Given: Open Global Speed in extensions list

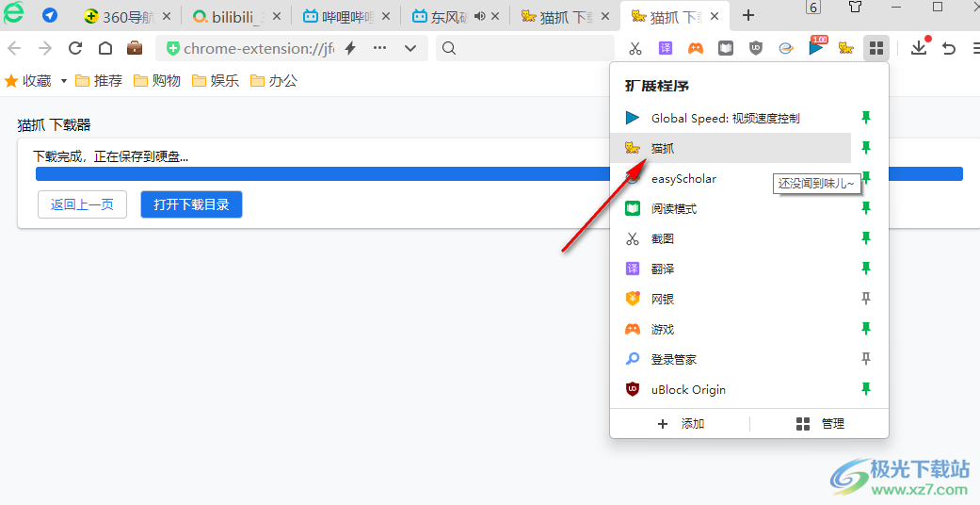Looking at the screenshot, I should tap(730, 118).
